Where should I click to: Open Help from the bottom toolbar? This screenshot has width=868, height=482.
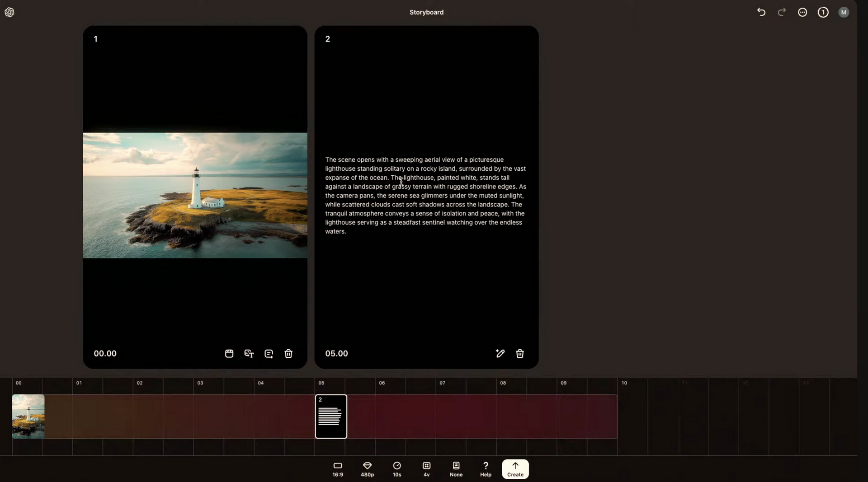[x=485, y=469]
